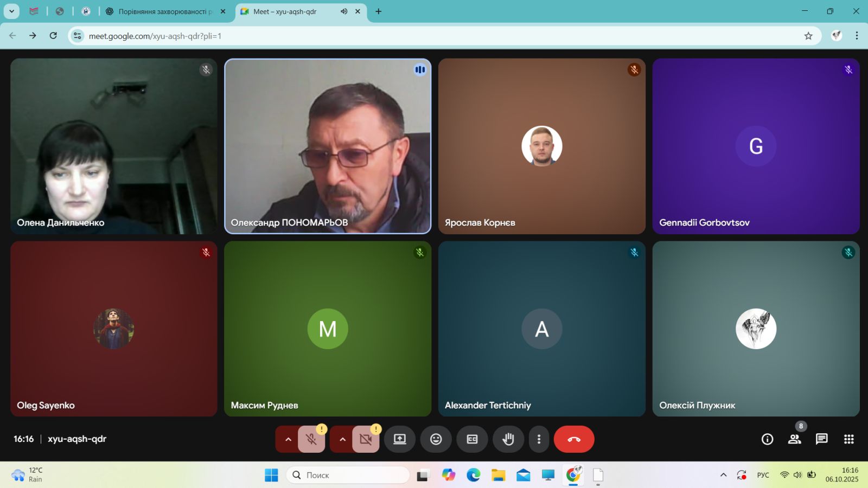
Task: Select the Meet – xyu-aqsh-qdr tab
Action: coord(288,11)
